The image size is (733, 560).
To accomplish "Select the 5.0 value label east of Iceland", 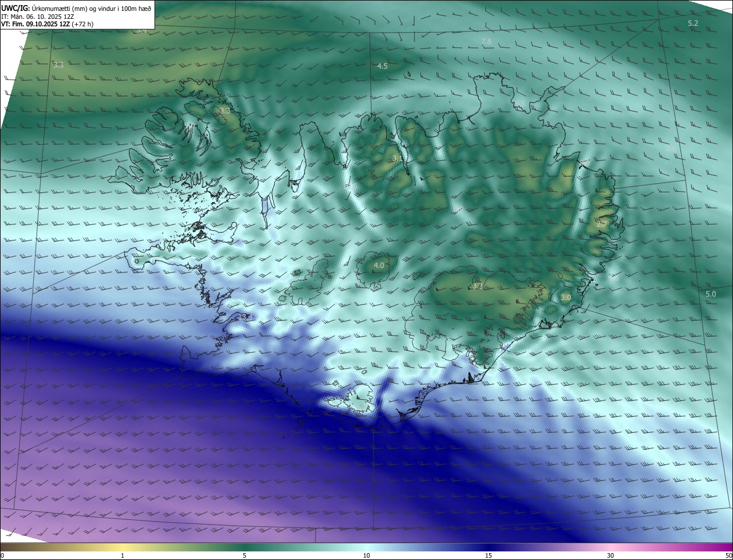I will coord(711,294).
